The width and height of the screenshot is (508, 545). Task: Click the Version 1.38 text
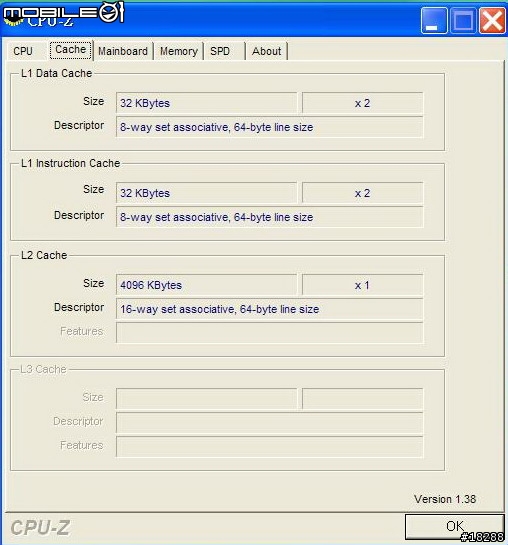(x=445, y=499)
